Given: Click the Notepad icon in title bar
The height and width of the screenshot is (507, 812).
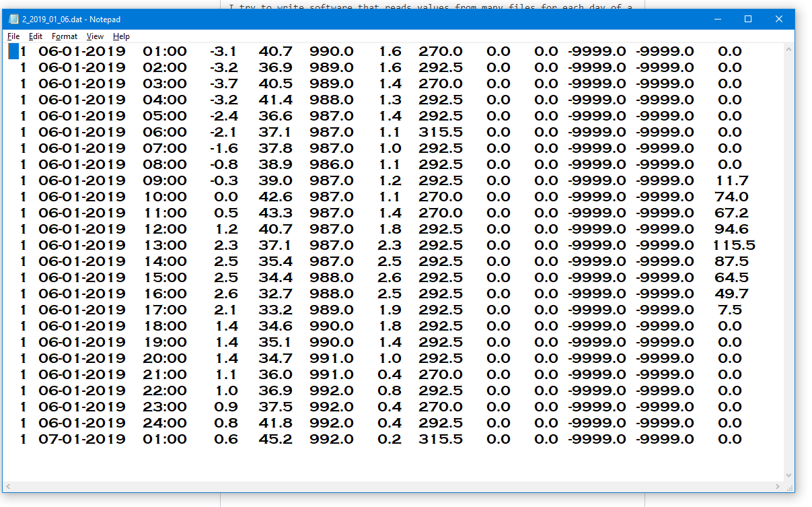Looking at the screenshot, I should point(13,20).
